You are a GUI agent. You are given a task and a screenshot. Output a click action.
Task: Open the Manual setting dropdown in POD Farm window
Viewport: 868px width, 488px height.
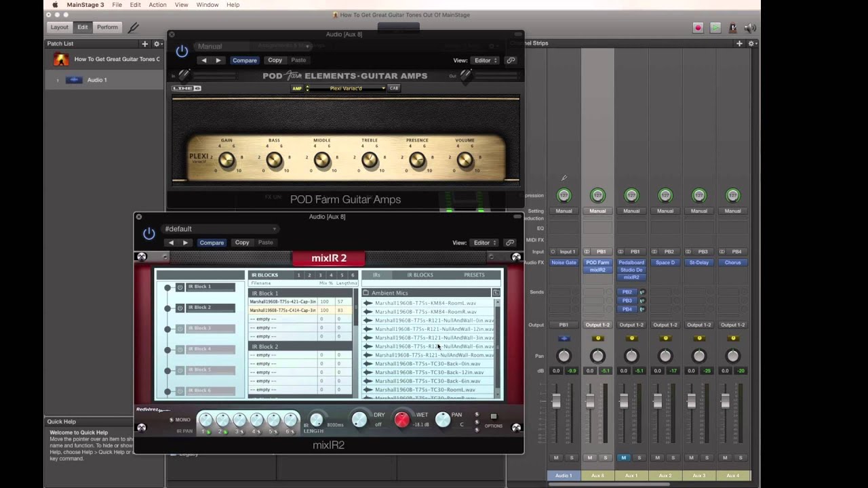click(253, 47)
